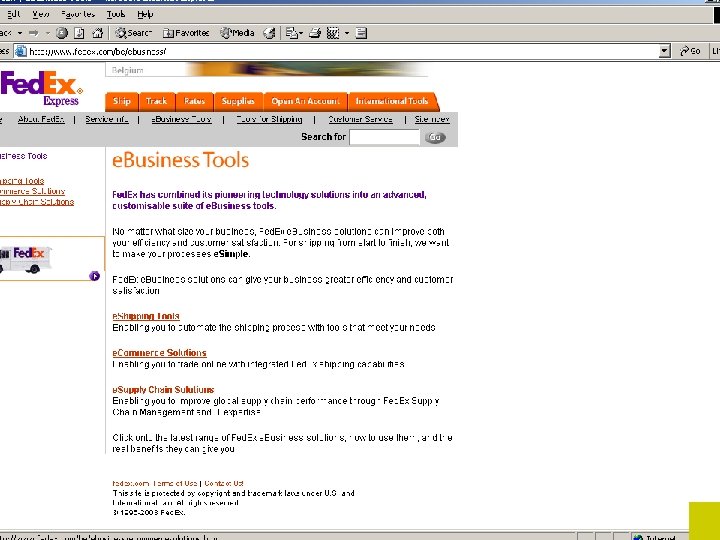
Task: Open the Help menu
Action: [x=145, y=14]
